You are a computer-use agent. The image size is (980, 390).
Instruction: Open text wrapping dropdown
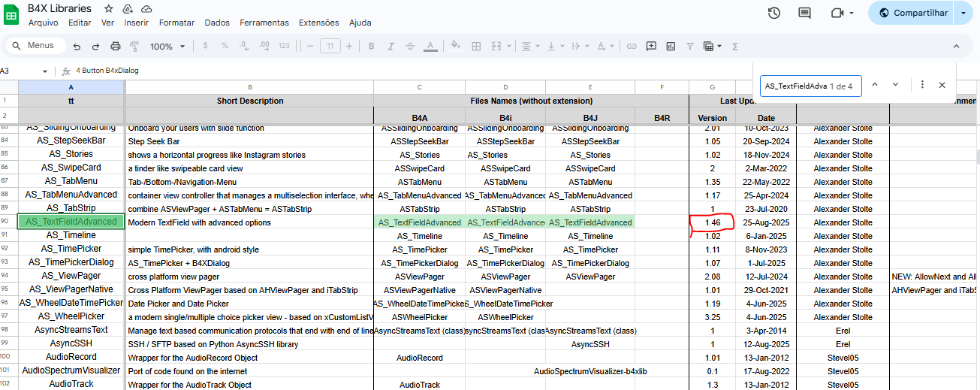pos(580,46)
